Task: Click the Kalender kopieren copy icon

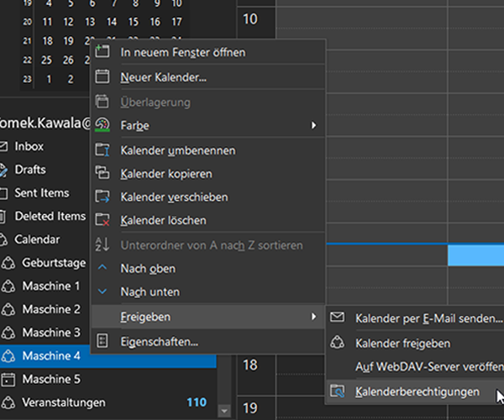Action: click(x=103, y=174)
